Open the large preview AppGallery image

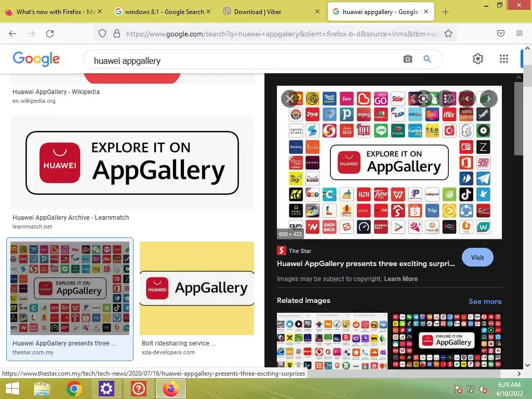tap(389, 162)
